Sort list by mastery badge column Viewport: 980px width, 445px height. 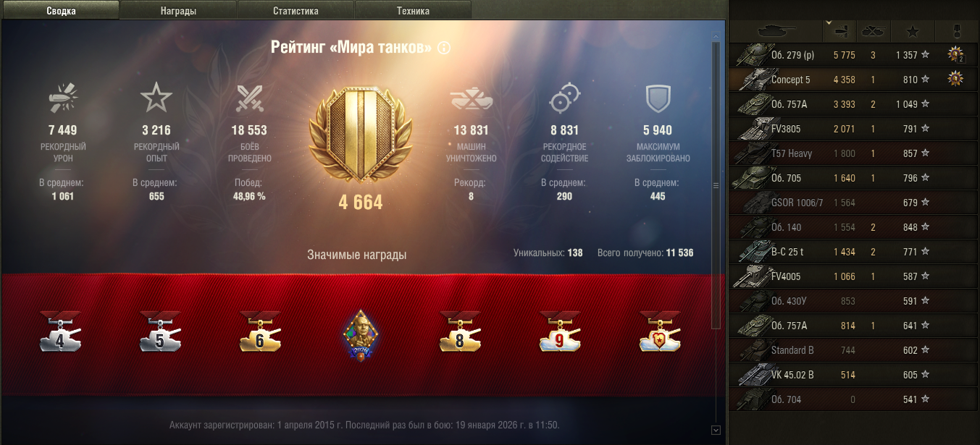point(956,31)
